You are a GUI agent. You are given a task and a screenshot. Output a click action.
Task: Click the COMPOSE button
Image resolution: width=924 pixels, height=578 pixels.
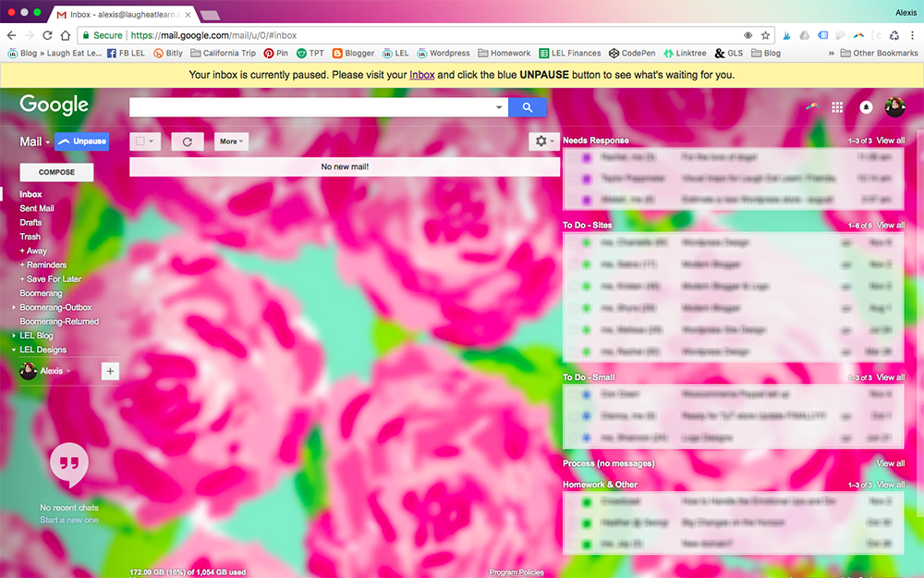(56, 172)
